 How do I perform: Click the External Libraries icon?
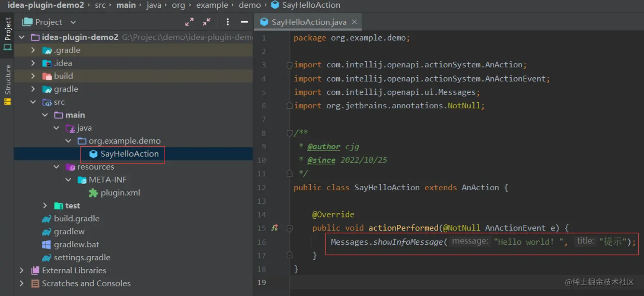35,271
